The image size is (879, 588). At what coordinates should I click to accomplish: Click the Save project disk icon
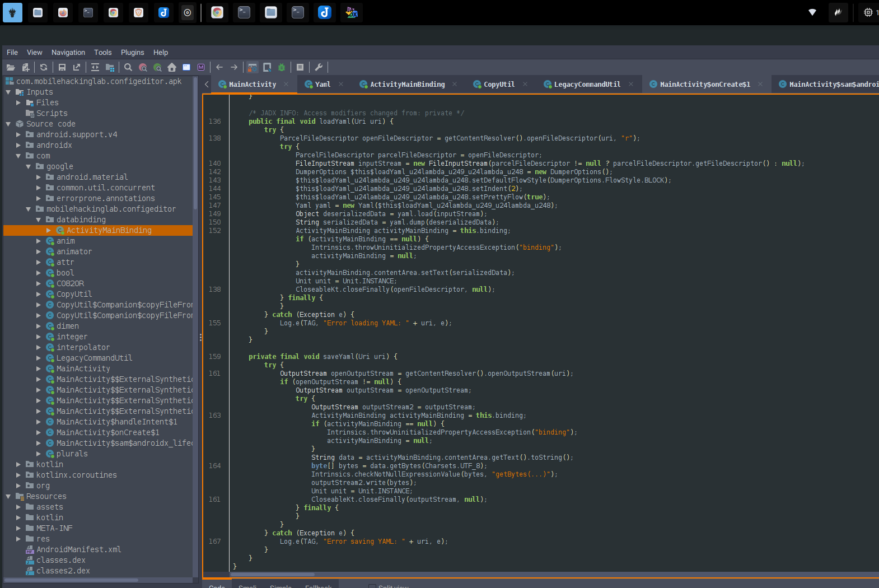click(62, 67)
